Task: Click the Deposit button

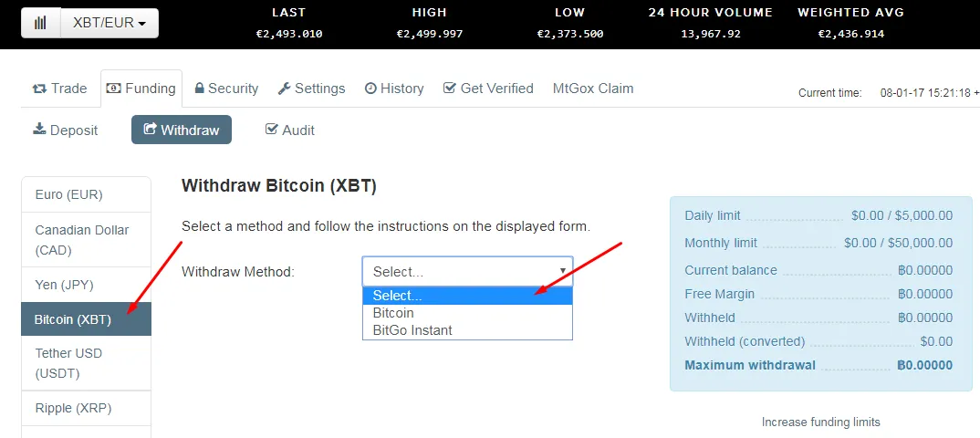Action: tap(66, 130)
